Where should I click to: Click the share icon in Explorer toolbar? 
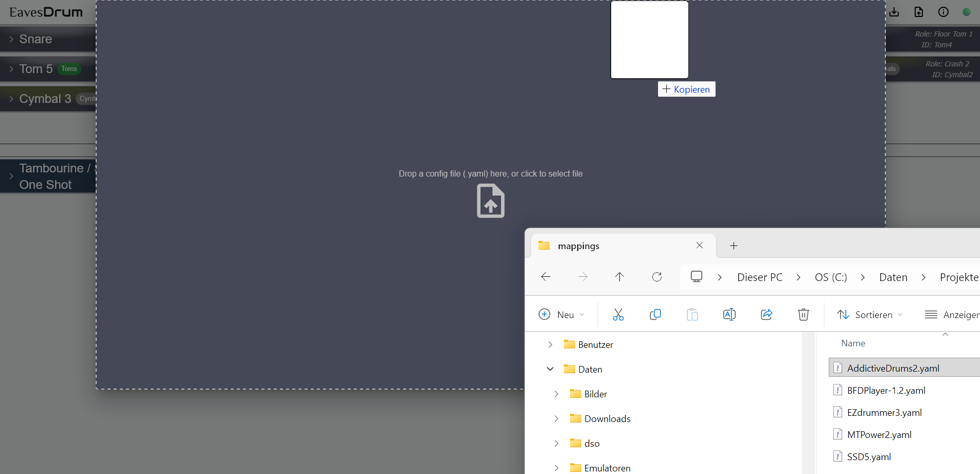click(x=766, y=314)
